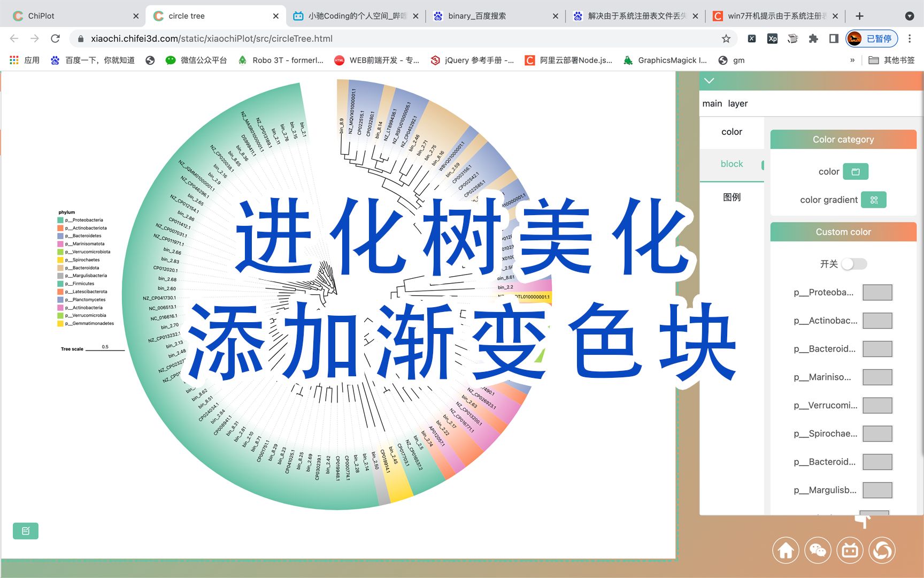
Task: Open Chrome three-dot menu
Action: click(x=910, y=39)
